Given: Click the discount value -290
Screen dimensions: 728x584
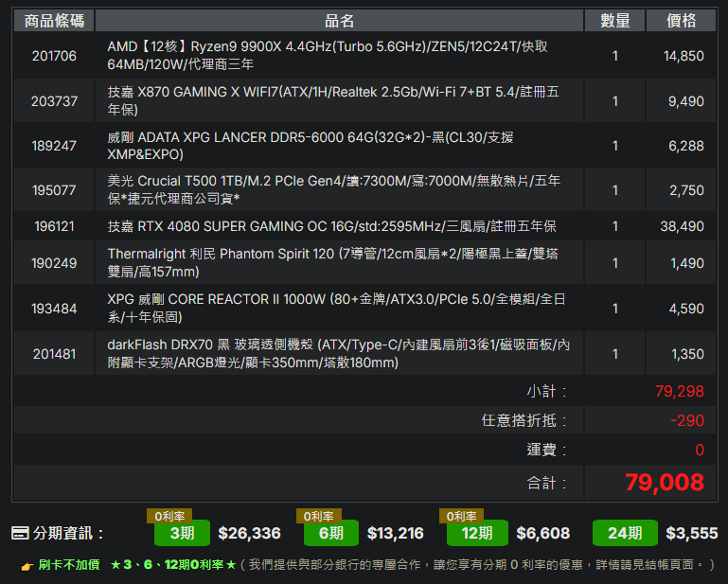Looking at the screenshot, I should coord(687,420).
